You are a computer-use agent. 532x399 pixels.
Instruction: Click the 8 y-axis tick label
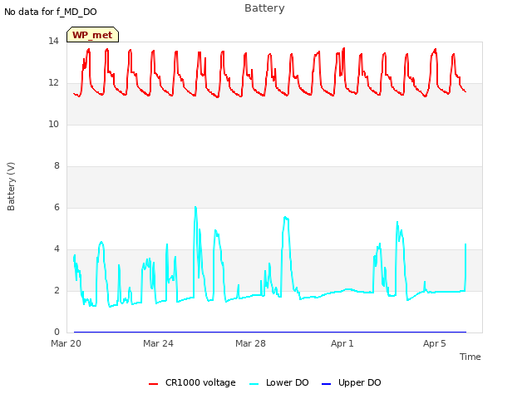coord(57,166)
